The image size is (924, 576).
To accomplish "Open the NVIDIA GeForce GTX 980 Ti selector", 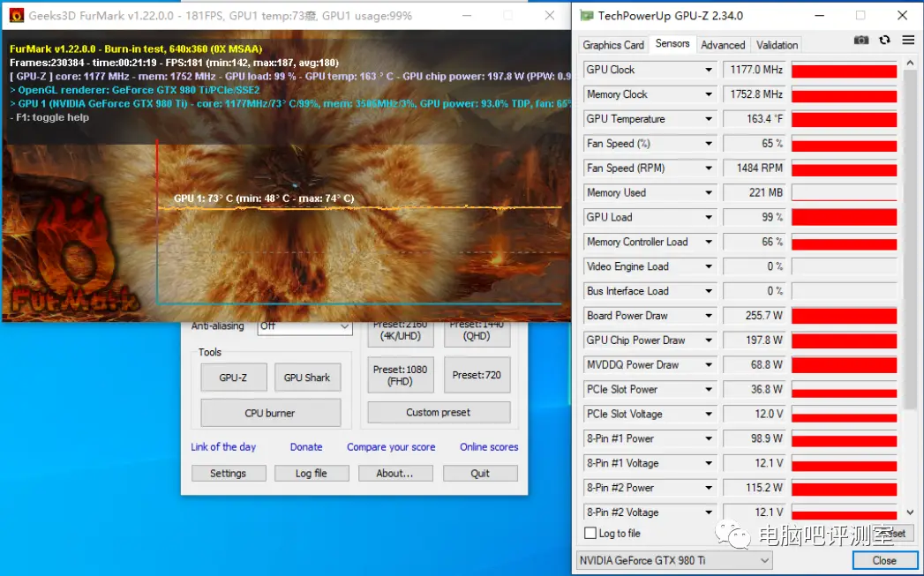I will 673,560.
